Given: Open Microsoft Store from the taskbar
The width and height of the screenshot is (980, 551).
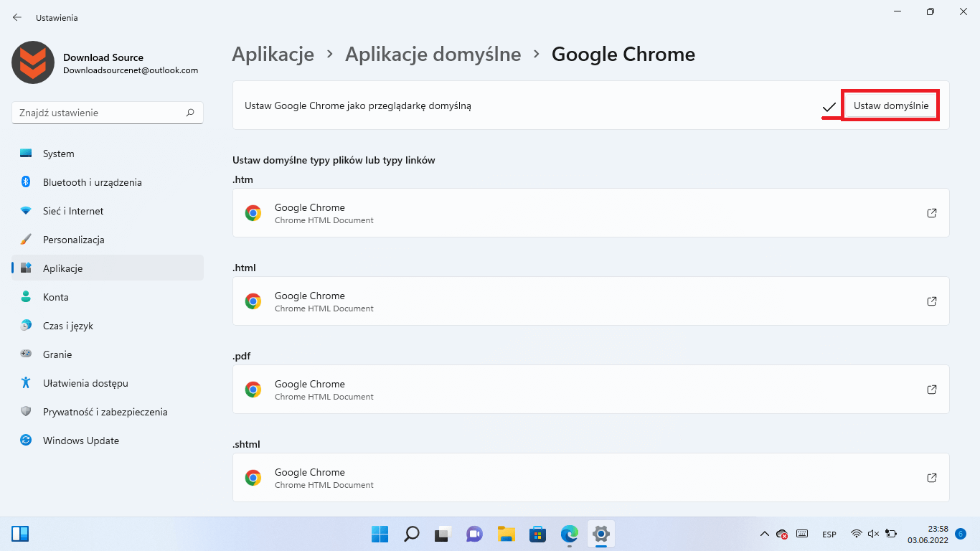Looking at the screenshot, I should 538,534.
